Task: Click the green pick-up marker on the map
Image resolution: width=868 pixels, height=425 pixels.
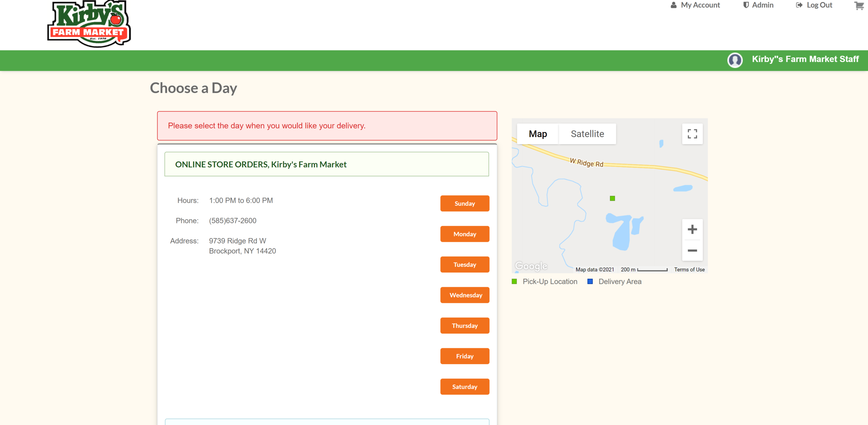Action: pyautogui.click(x=612, y=198)
